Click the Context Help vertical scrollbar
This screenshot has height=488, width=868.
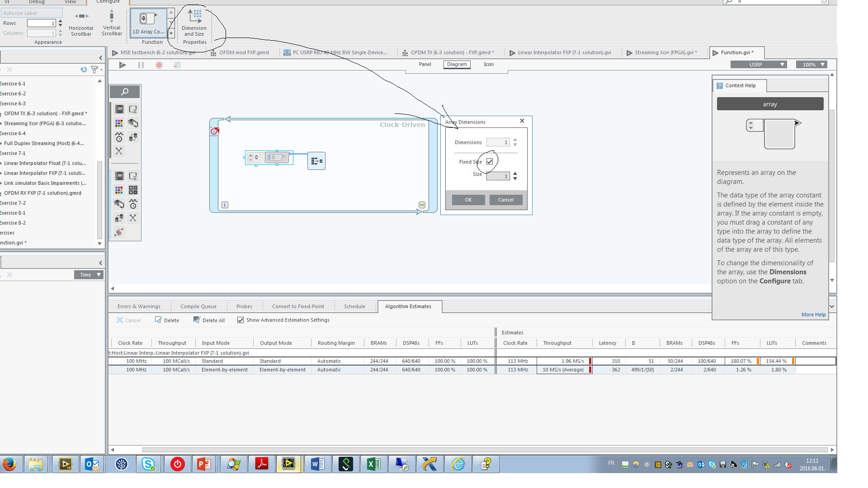click(x=832, y=185)
